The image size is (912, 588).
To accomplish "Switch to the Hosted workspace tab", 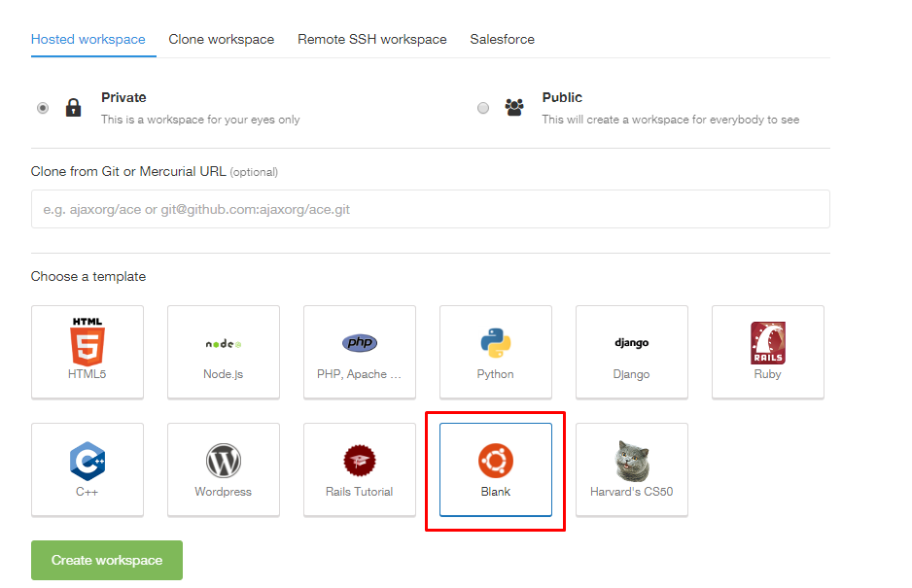I will click(88, 39).
